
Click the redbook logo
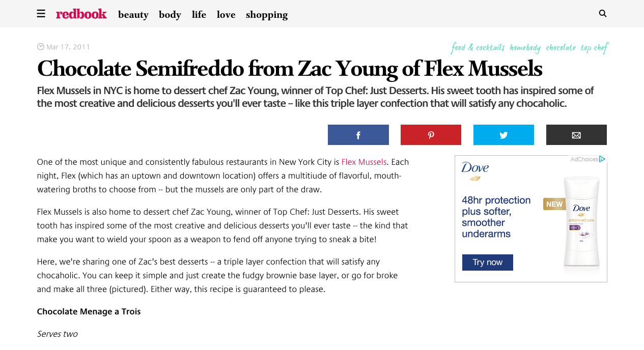[x=81, y=14]
